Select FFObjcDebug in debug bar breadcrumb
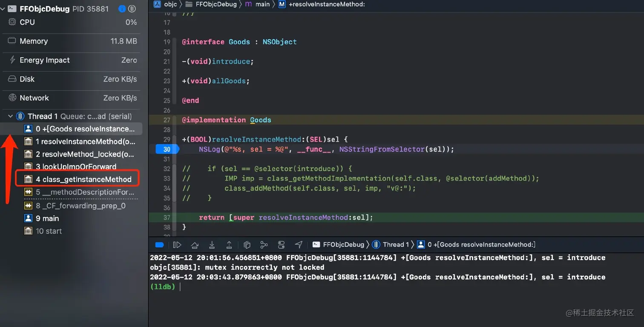Image resolution: width=644 pixels, height=327 pixels. (x=339, y=245)
